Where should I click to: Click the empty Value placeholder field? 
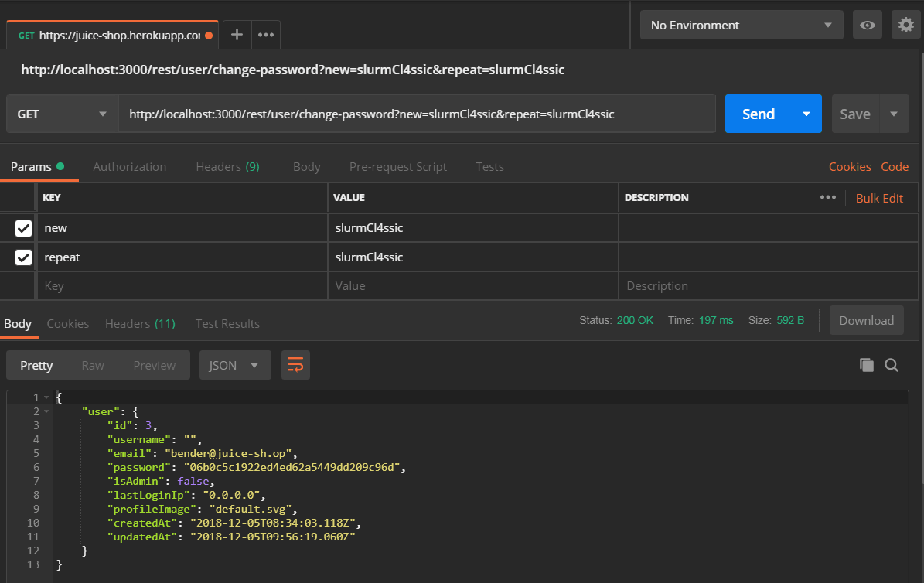point(473,286)
